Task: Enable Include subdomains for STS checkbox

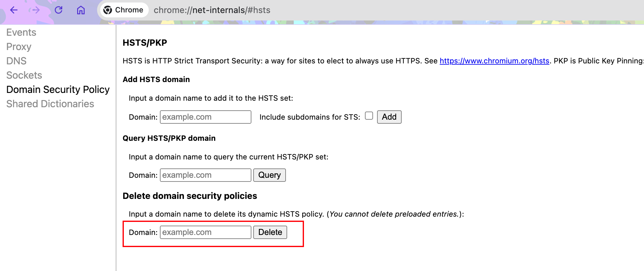Action: click(369, 116)
